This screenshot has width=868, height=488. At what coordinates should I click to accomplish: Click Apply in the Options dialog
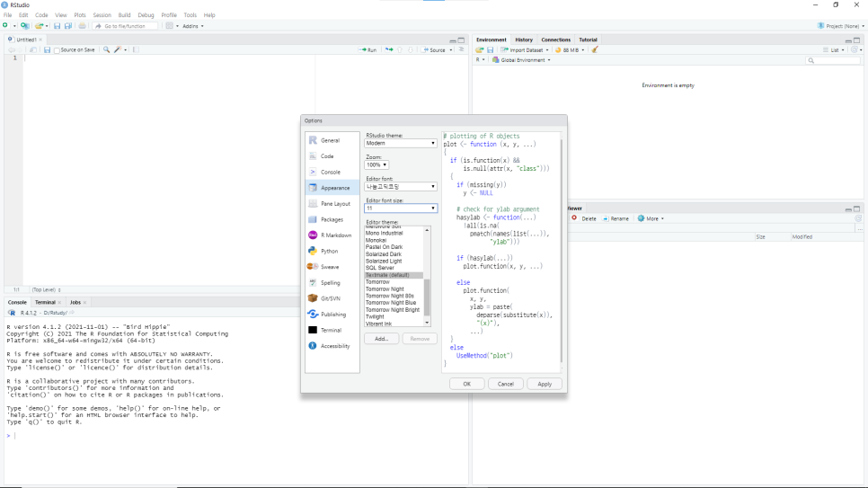coord(545,384)
